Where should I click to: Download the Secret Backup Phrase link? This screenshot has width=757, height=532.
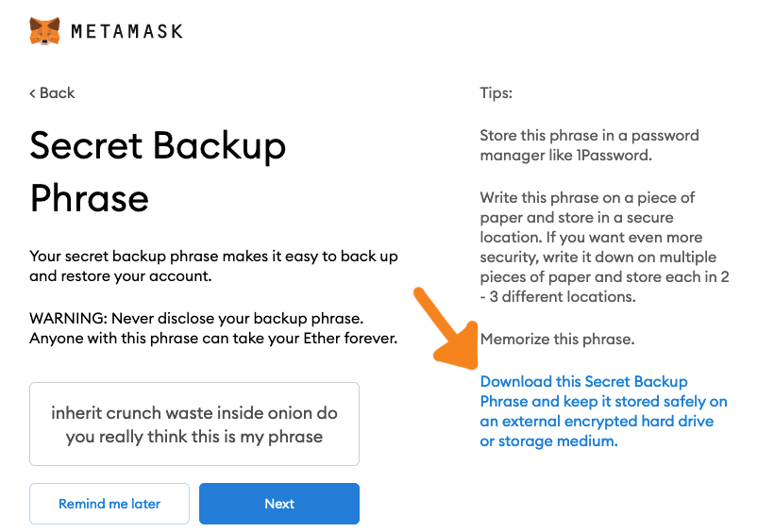[x=603, y=411]
